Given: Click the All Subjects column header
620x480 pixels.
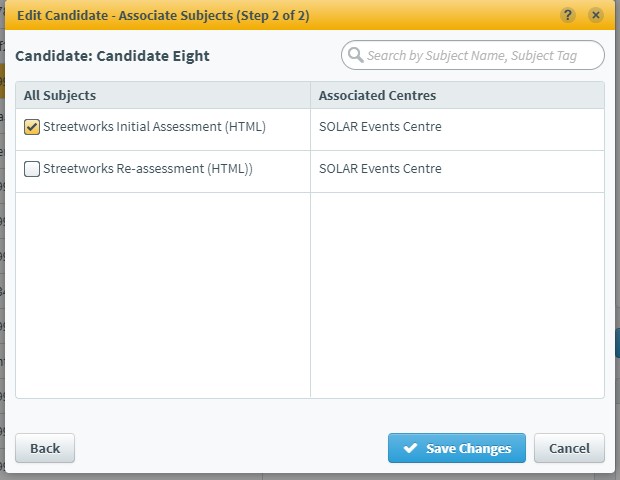Looking at the screenshot, I should 163,95.
